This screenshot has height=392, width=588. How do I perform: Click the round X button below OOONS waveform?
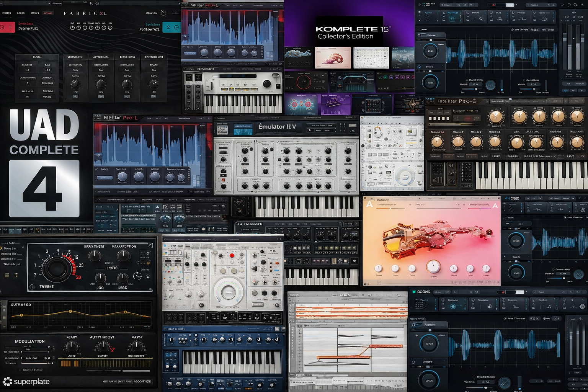click(505, 383)
